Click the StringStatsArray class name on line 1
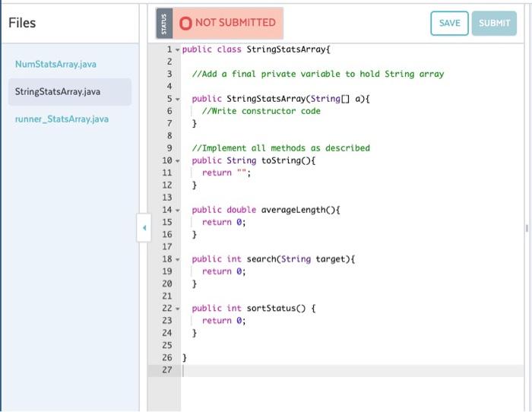 286,49
